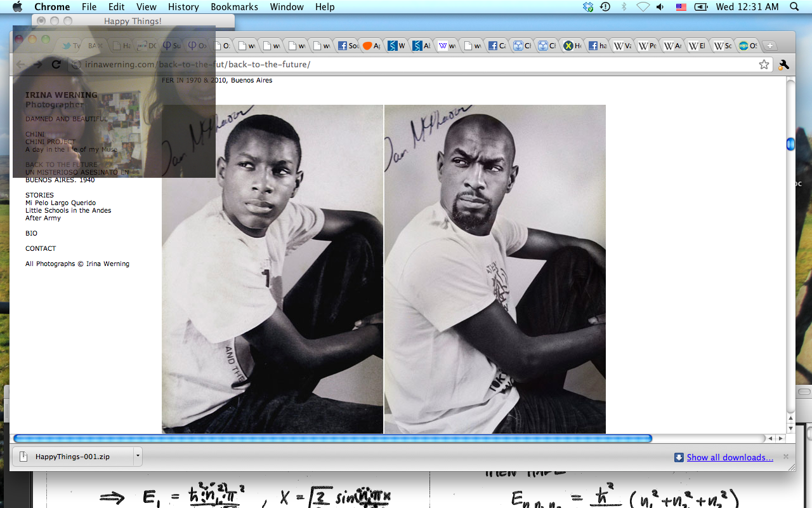Click the Dropbox menu bar icon
This screenshot has height=508, width=812.
588,7
